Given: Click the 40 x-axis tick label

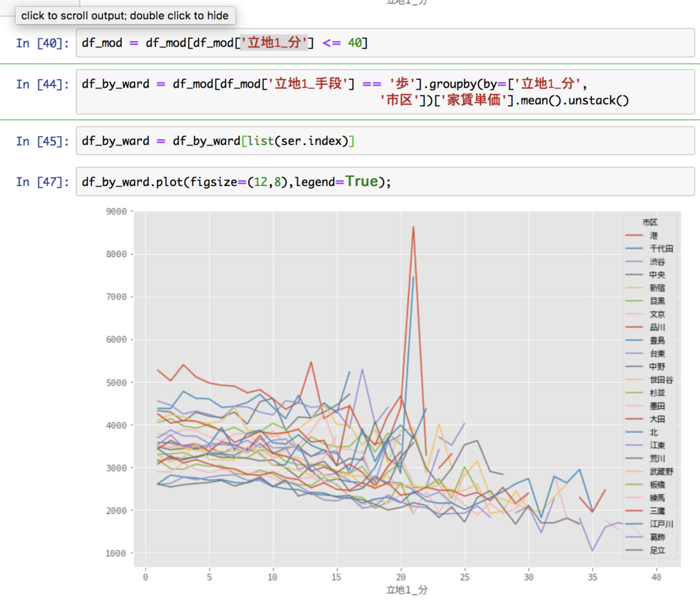Looking at the screenshot, I should pyautogui.click(x=656, y=577).
